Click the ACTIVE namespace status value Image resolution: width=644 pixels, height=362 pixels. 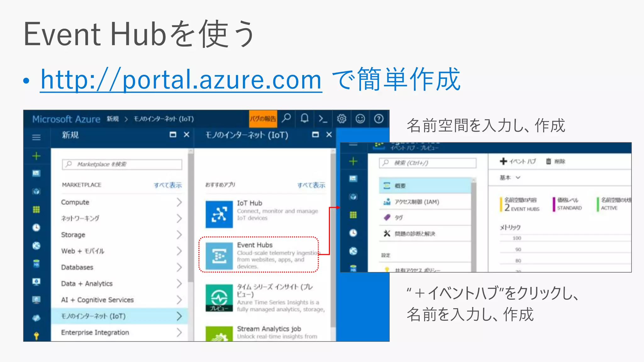pos(609,208)
